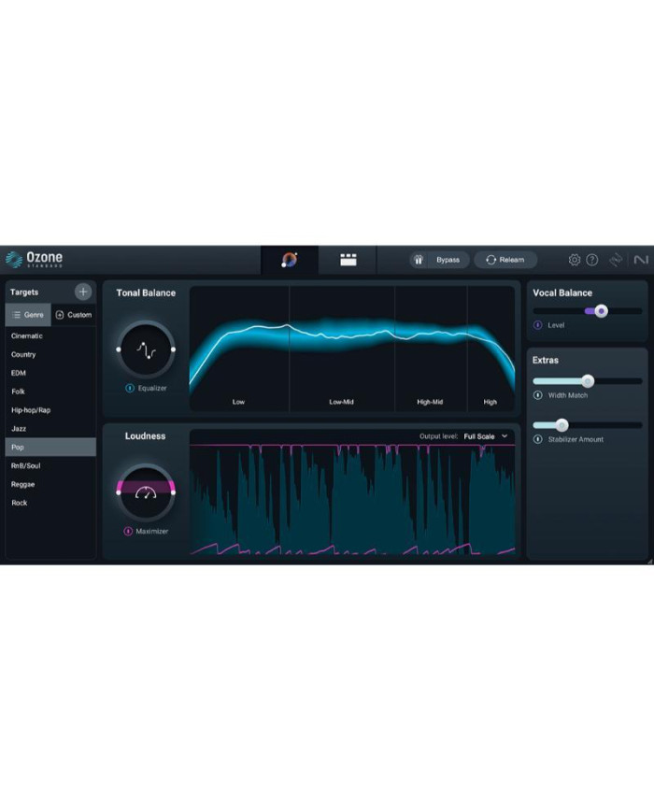Screen dimensions: 654x812
Task: Click the window resize grip at bottom-right
Action: pyautogui.click(x=650, y=562)
